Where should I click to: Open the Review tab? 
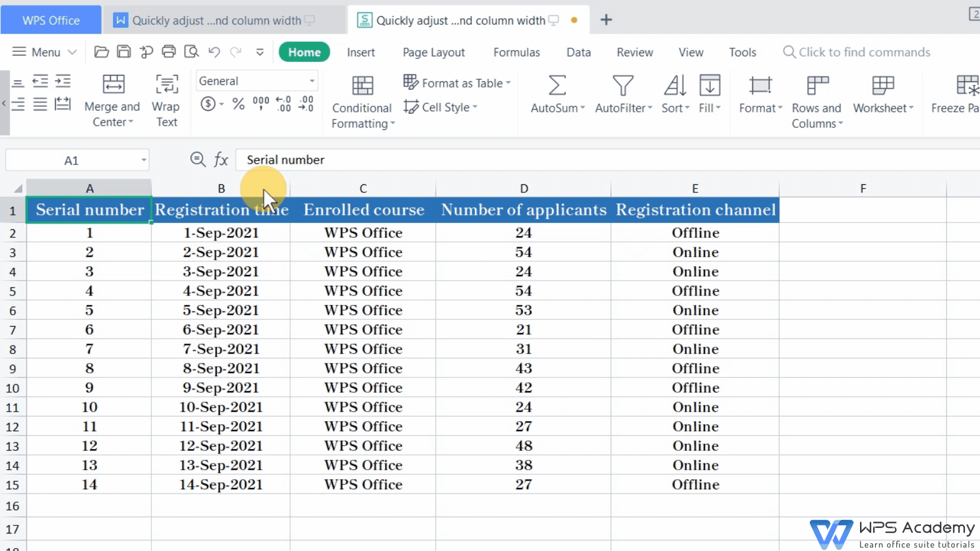635,52
